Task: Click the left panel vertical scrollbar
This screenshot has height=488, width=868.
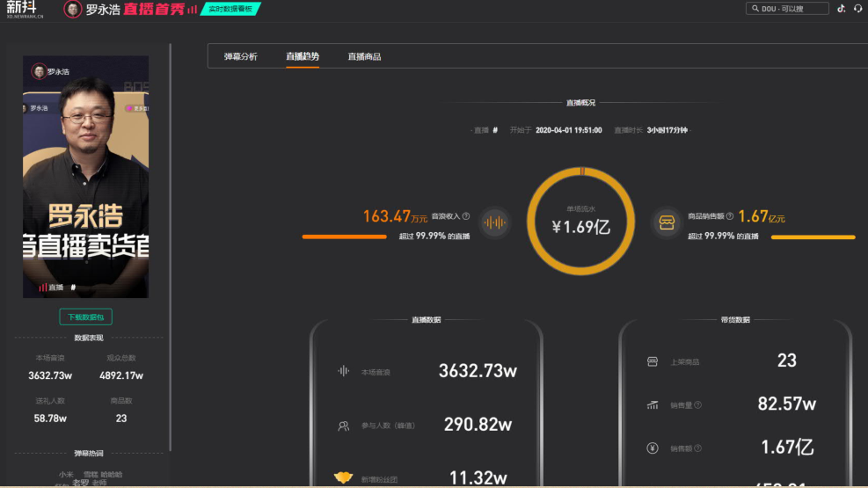Action: tap(170, 247)
